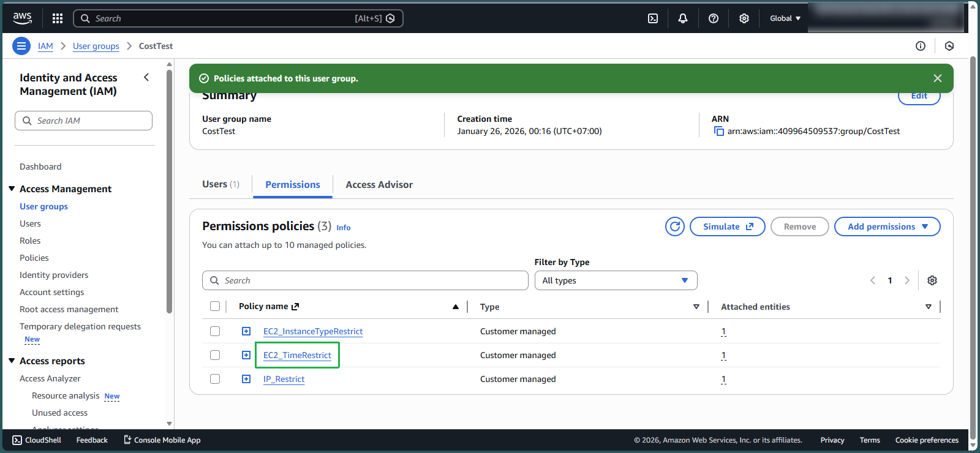Image resolution: width=980 pixels, height=453 pixels.
Task: Go to Dashboard in sidebar
Action: tap(40, 167)
